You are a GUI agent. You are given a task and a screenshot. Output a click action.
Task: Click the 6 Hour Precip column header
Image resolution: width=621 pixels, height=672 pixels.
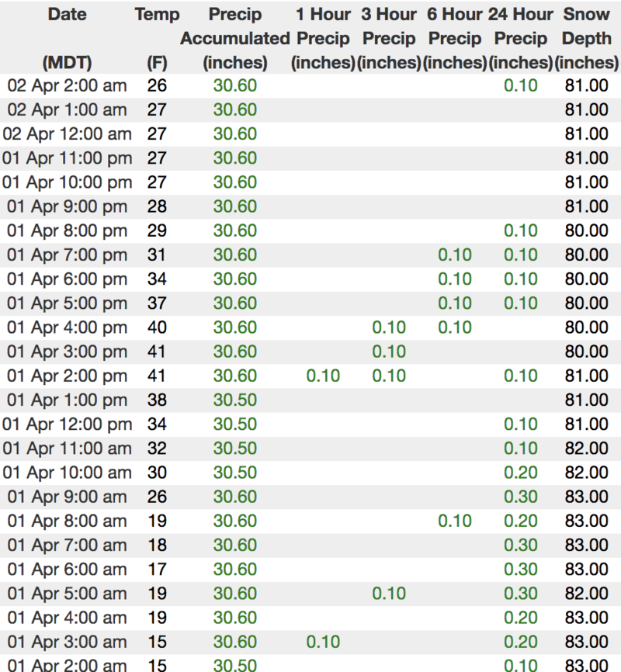pos(455,38)
